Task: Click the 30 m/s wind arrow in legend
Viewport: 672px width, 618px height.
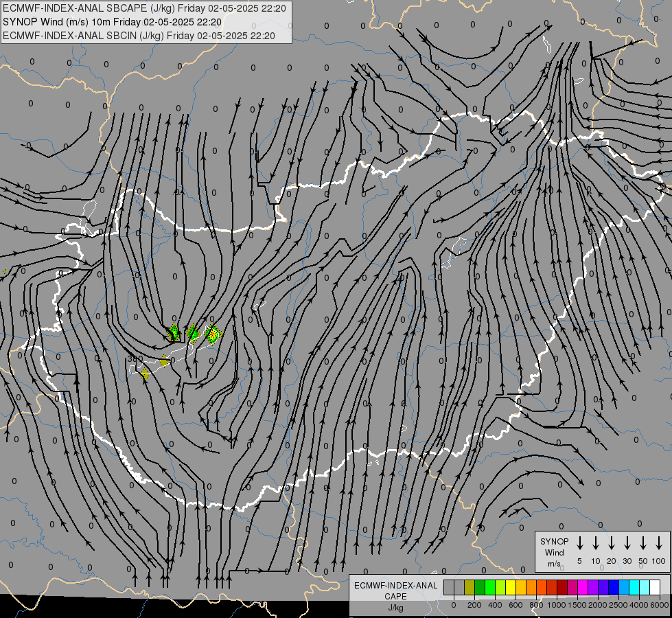Action: [627, 543]
